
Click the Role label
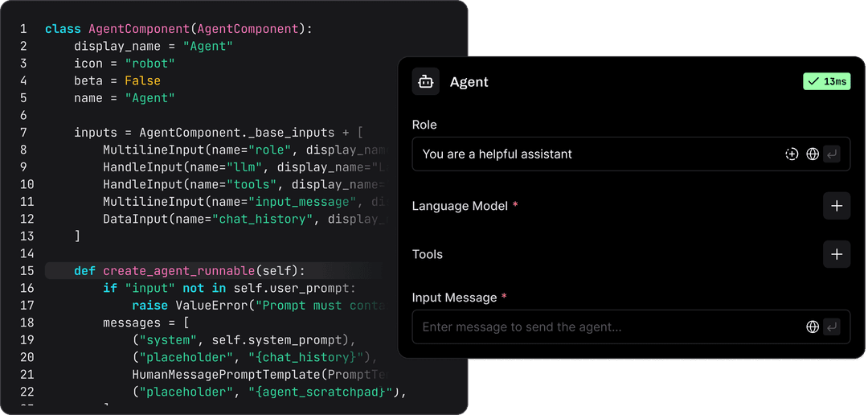click(x=424, y=125)
